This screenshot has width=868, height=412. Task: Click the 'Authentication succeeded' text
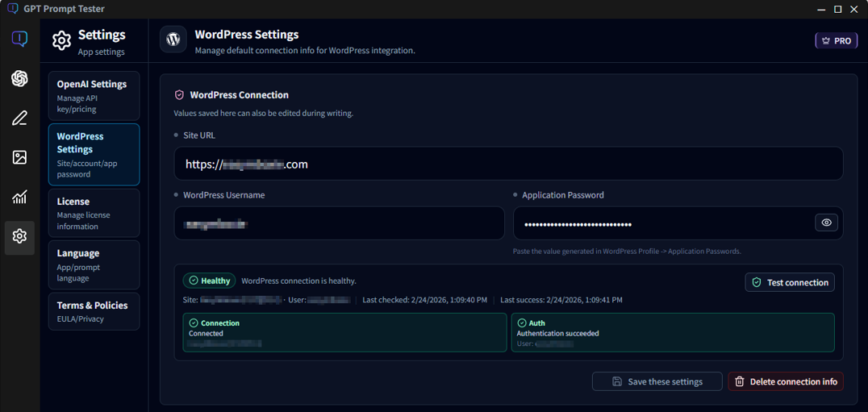click(557, 334)
